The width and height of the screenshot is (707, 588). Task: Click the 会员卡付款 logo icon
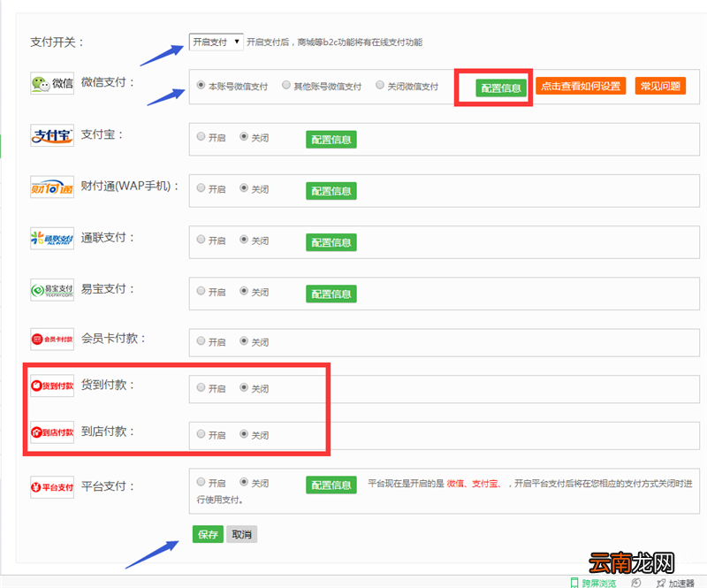point(52,339)
